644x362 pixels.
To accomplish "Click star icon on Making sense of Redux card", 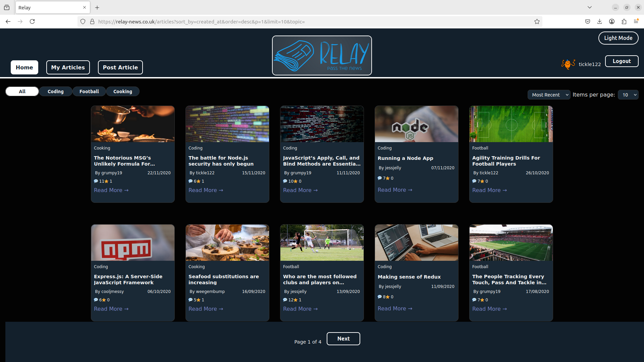I will (x=388, y=297).
